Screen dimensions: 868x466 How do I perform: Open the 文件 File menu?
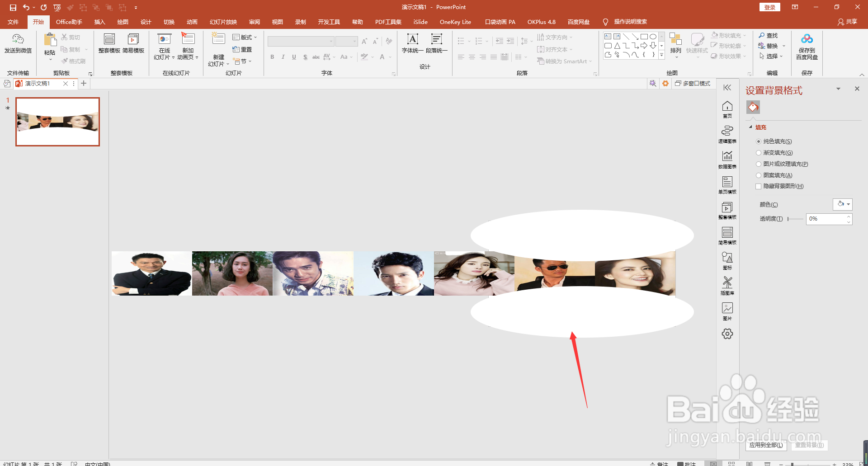point(14,22)
